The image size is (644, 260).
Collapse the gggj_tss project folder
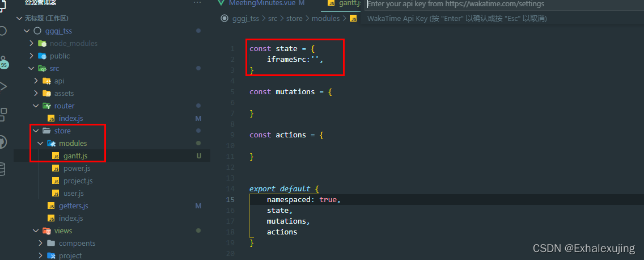coord(27,31)
